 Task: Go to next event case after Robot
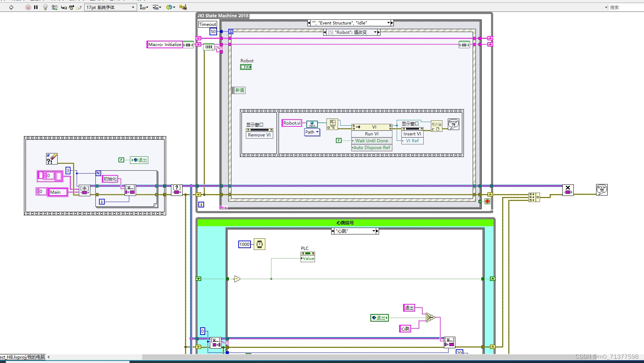[379, 32]
